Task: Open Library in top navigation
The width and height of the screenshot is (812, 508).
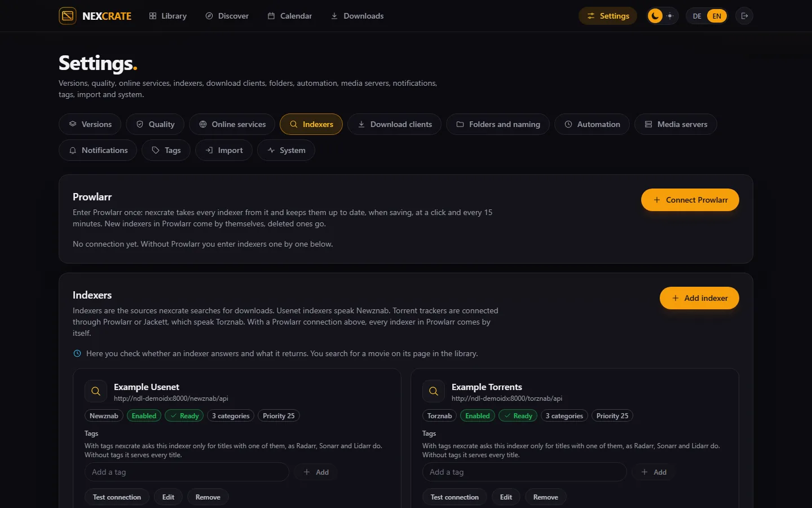Action: click(x=168, y=16)
